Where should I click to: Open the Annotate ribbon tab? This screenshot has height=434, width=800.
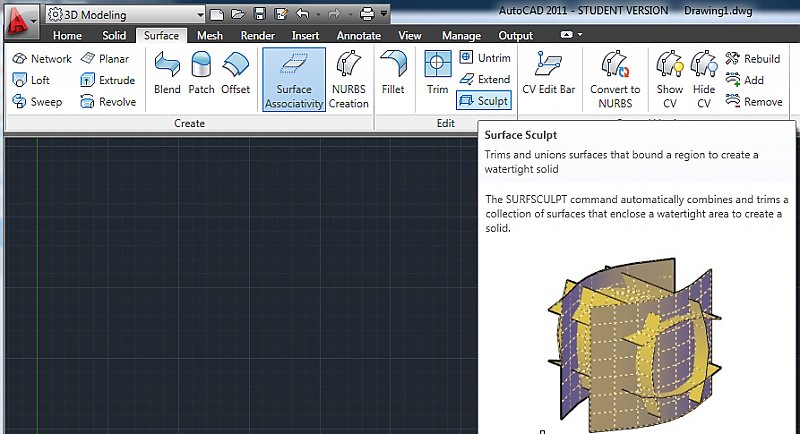(359, 36)
